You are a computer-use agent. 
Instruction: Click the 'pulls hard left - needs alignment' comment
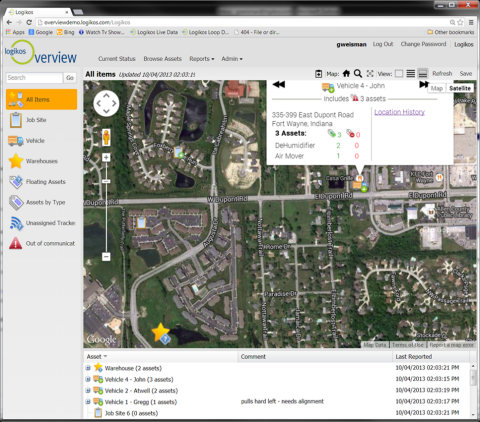tap(282, 401)
